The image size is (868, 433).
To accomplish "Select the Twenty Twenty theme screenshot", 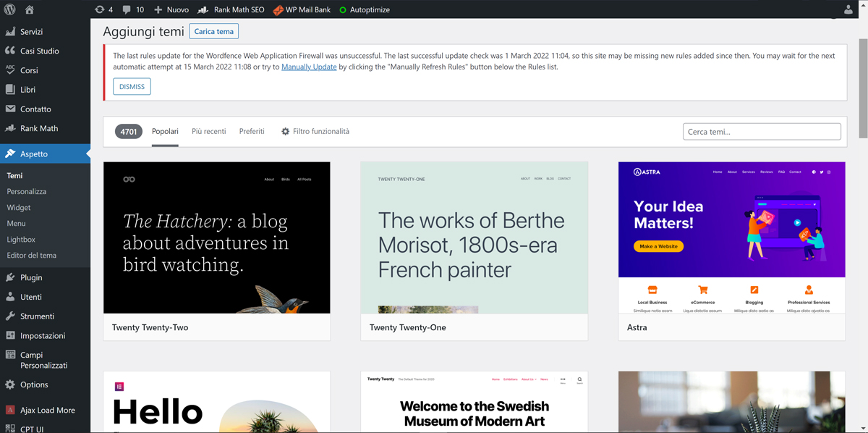I will click(475, 402).
